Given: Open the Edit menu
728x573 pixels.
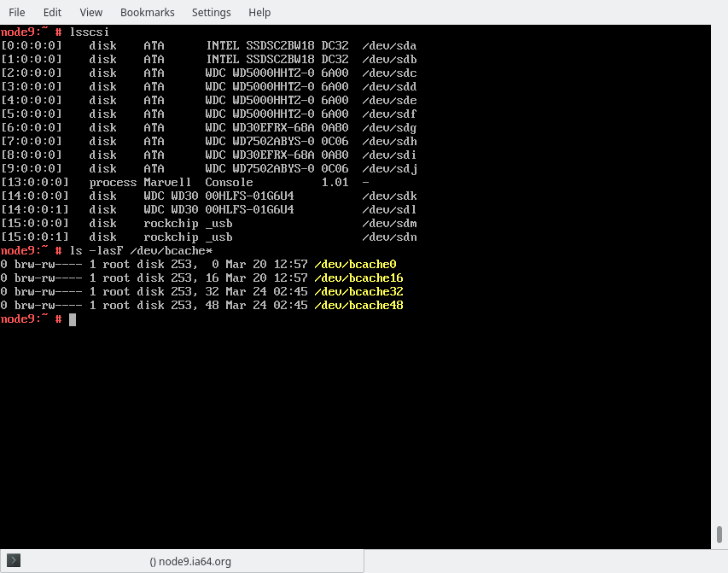Looking at the screenshot, I should [52, 13].
